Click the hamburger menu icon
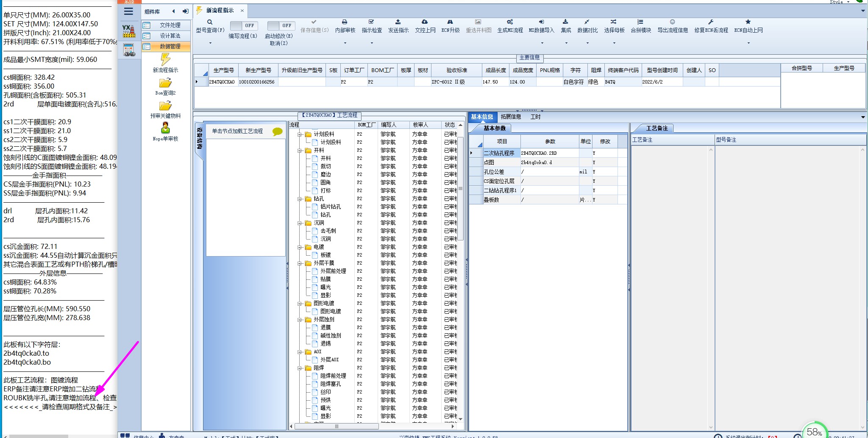 pyautogui.click(x=128, y=11)
